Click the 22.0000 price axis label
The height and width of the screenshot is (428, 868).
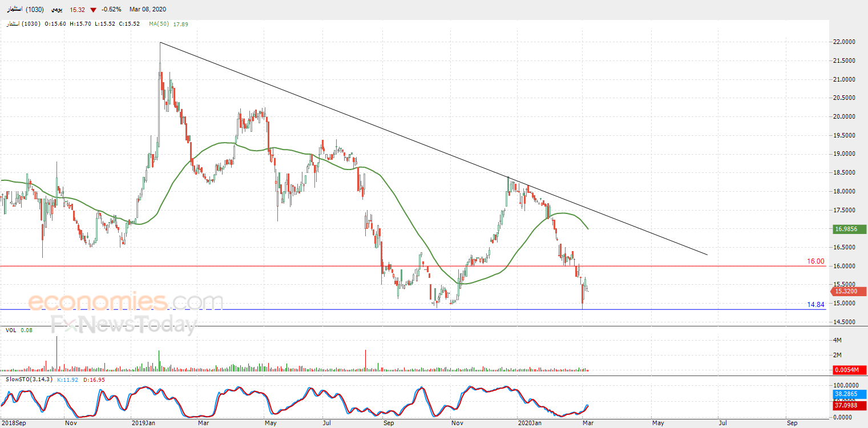845,42
